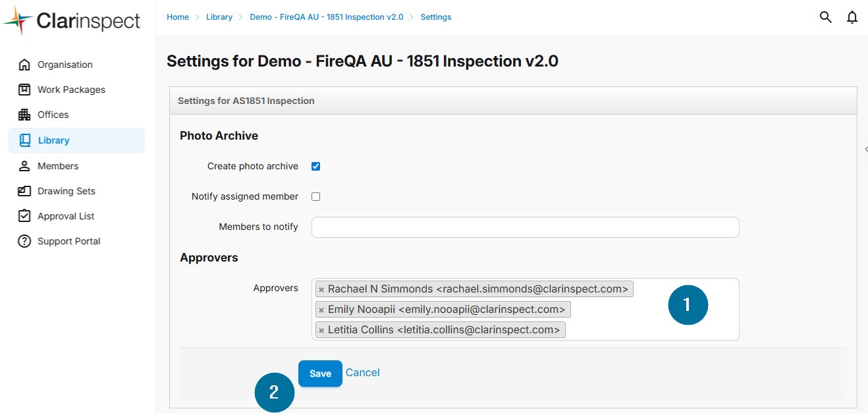
Task: Remove Rachael N Simmonds from approvers
Action: (321, 290)
